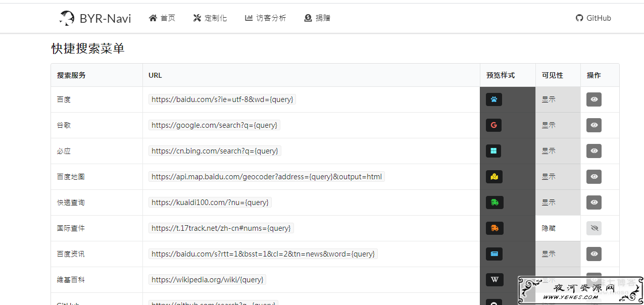Click the Baidu paw preview icon
The image size is (644, 305).
pos(494,99)
